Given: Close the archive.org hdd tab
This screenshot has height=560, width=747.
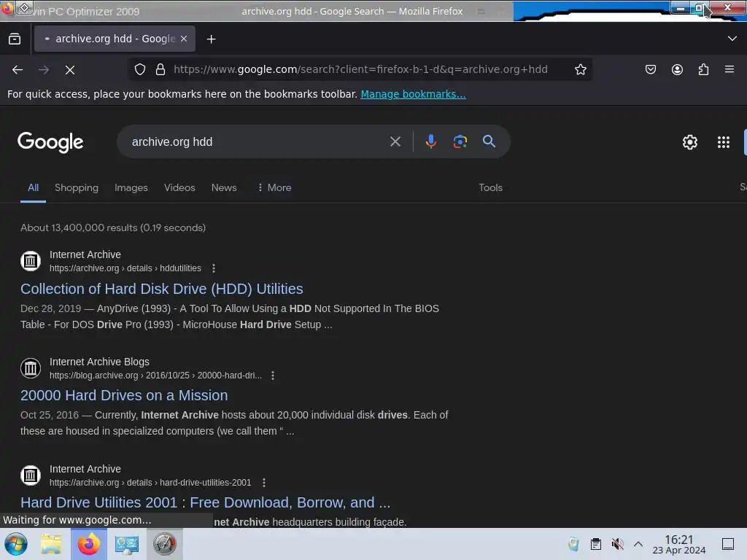Looking at the screenshot, I should pos(184,39).
